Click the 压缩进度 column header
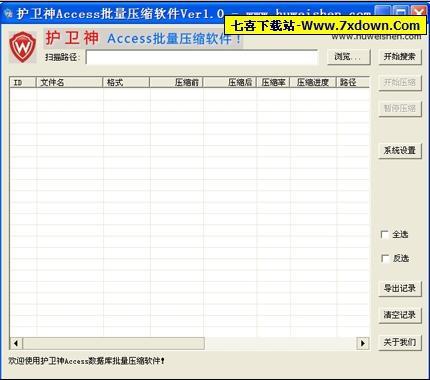Image resolution: width=430 pixels, height=380 pixels. click(313, 82)
